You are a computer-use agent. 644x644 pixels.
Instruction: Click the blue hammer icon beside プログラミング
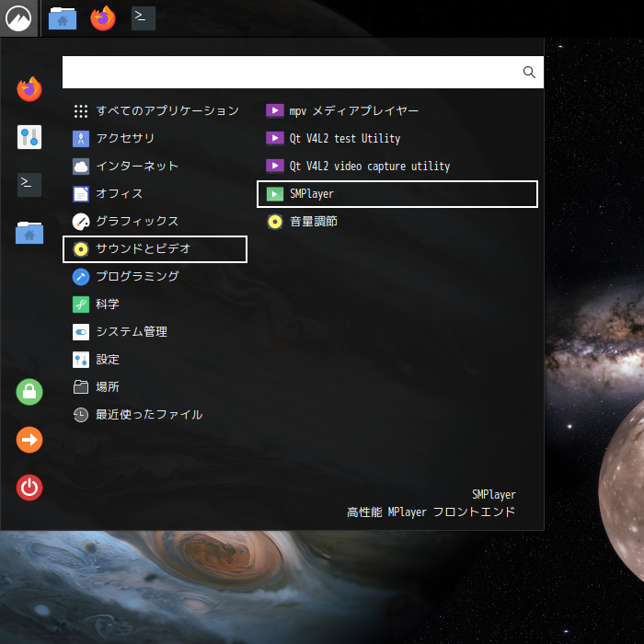pos(81,277)
